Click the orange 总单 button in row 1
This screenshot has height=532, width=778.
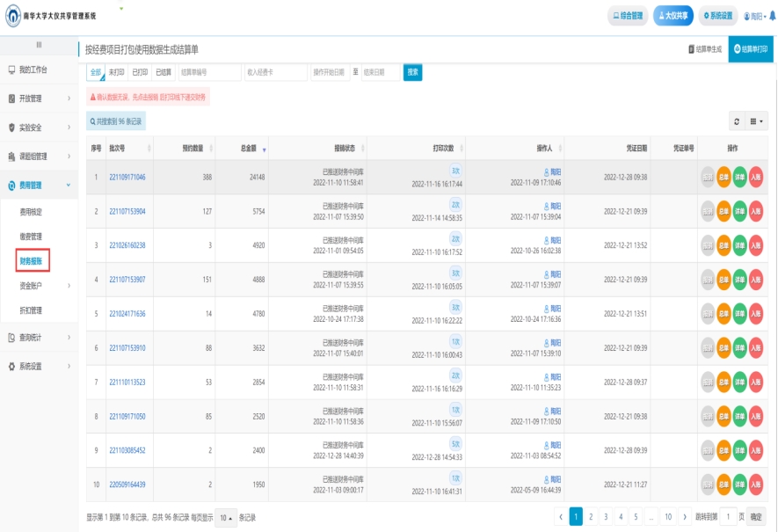(x=723, y=178)
